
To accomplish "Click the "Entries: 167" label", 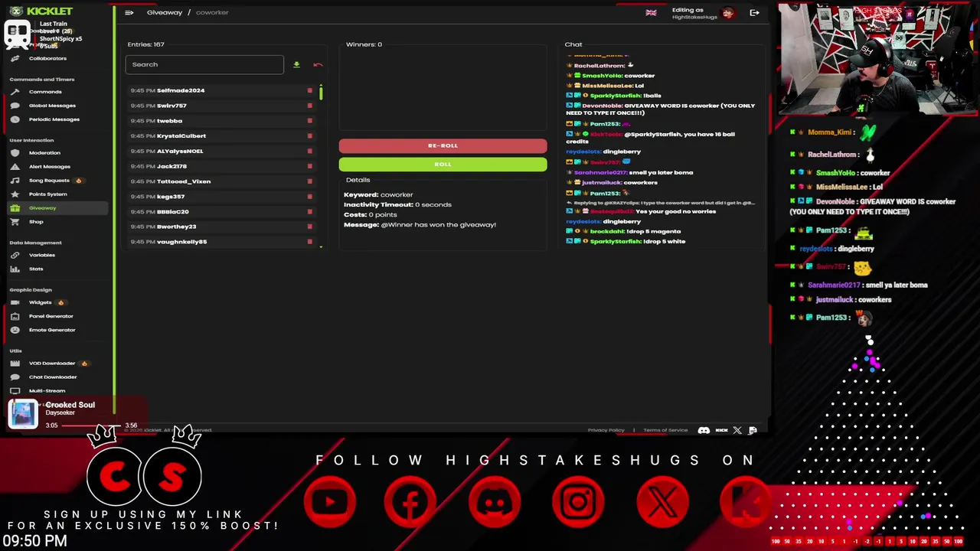I will point(145,44).
